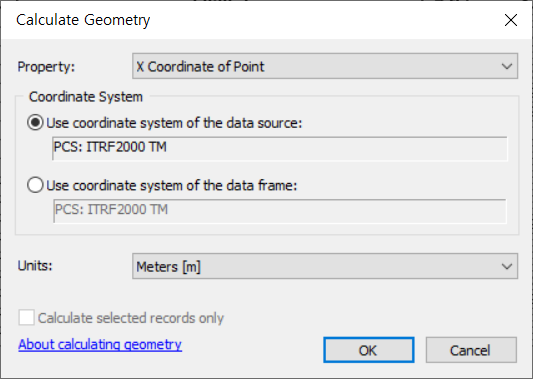
Task: Click the data source PCS: ITRF2000 TM field
Action: [x=280, y=148]
